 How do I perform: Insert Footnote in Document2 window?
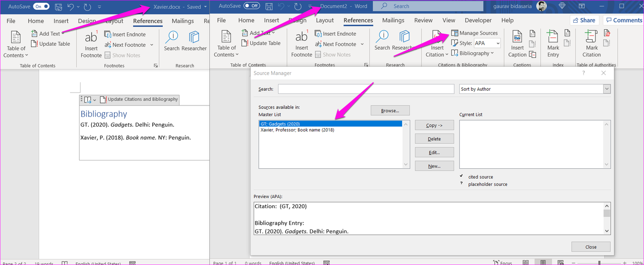(x=302, y=44)
